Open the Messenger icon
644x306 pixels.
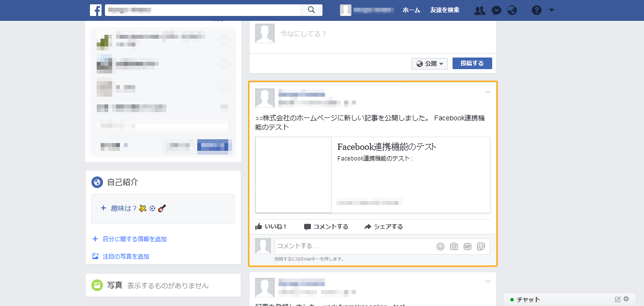(x=496, y=10)
